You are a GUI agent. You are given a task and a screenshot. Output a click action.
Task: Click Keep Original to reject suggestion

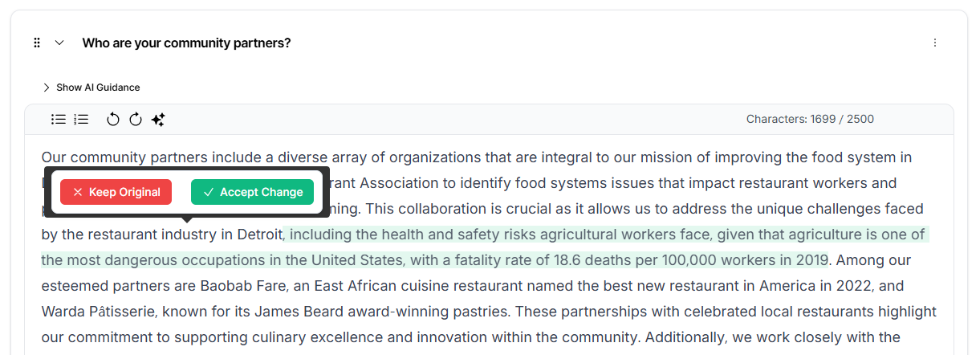(116, 192)
